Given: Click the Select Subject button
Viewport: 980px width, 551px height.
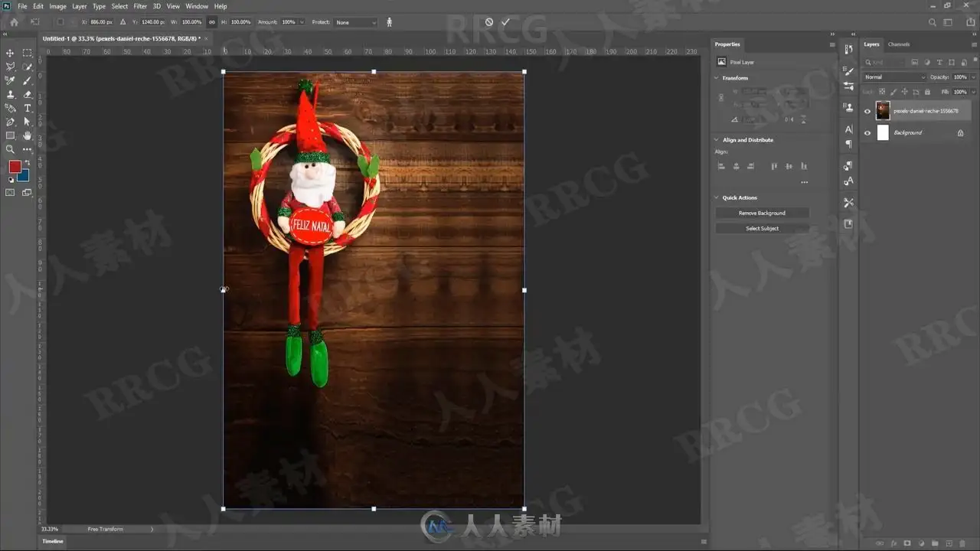Looking at the screenshot, I should point(762,228).
